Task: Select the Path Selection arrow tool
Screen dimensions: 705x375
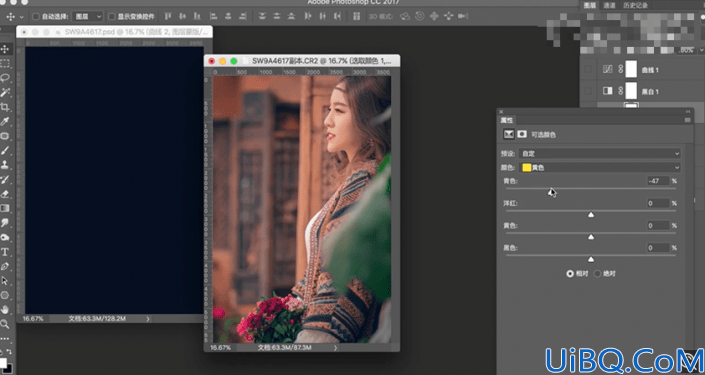Action: 5,281
